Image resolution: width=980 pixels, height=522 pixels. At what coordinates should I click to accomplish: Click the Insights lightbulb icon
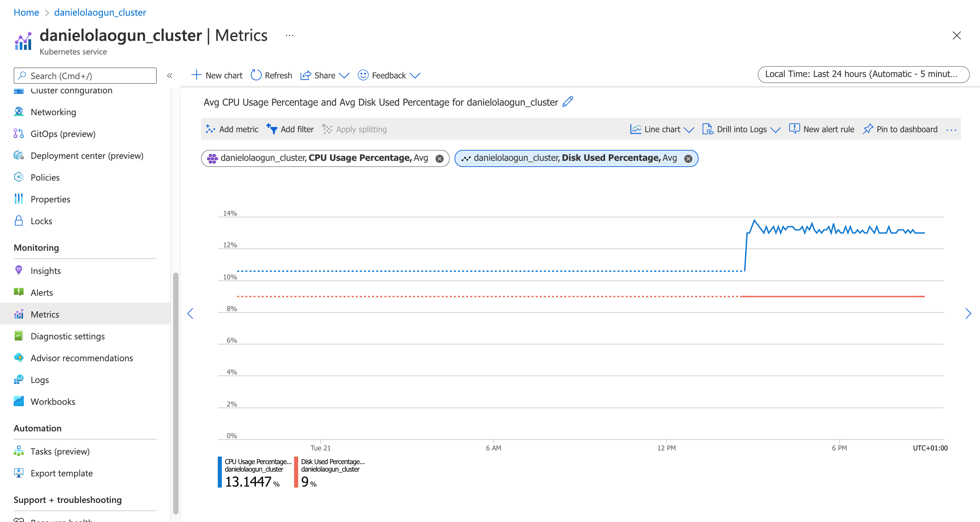18,270
